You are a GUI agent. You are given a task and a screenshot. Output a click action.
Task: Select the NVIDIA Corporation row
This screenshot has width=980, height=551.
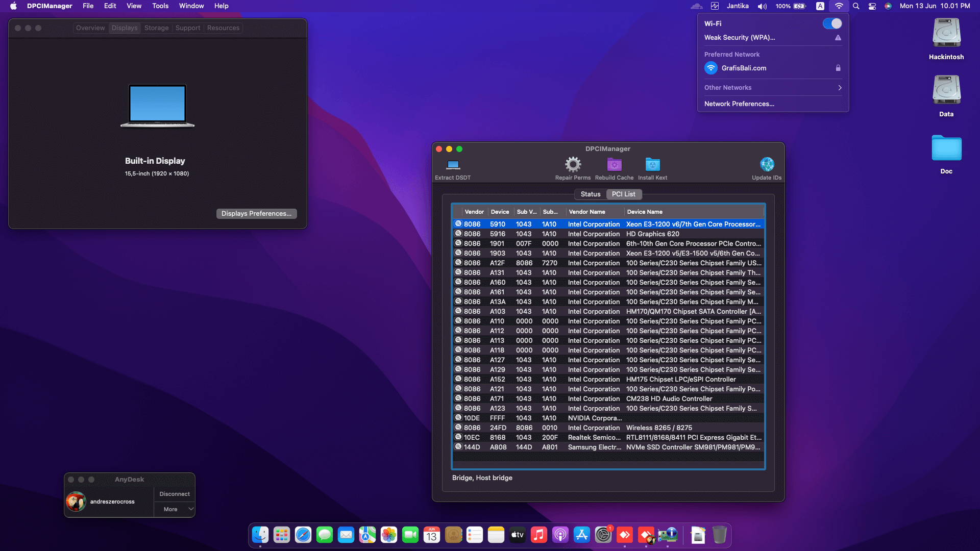[x=608, y=418]
